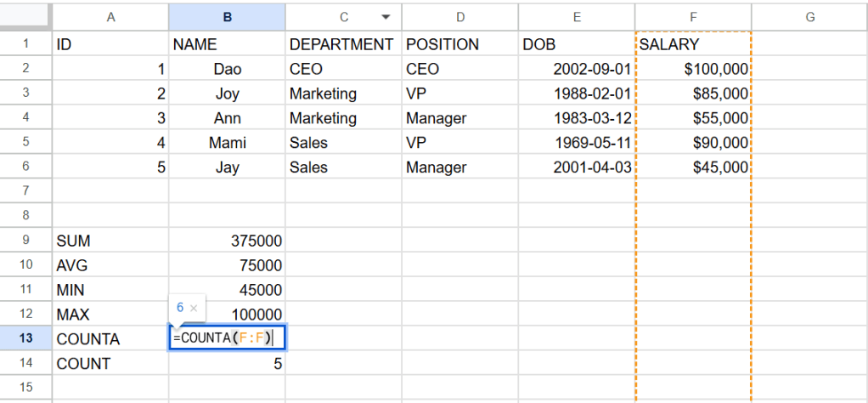The width and height of the screenshot is (868, 403).
Task: Click row 13 header
Action: tap(25, 338)
